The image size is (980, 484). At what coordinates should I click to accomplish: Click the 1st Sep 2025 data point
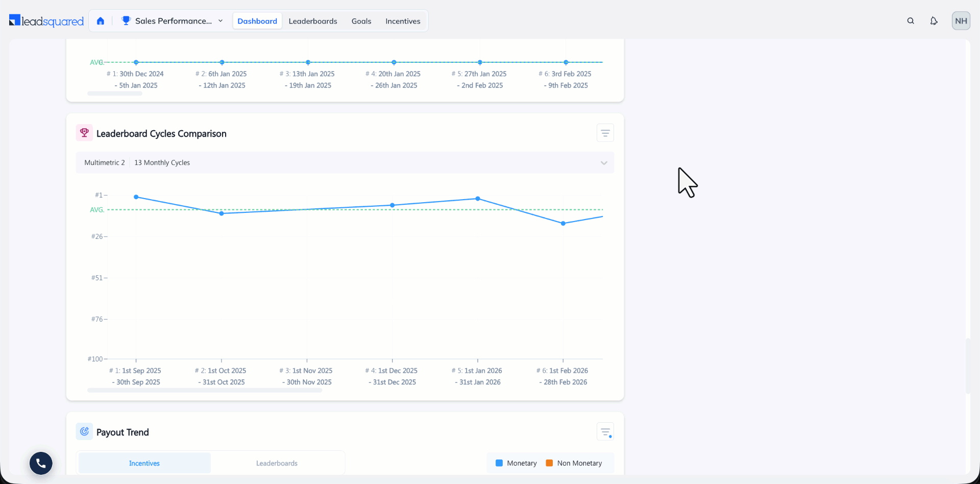[x=136, y=197]
